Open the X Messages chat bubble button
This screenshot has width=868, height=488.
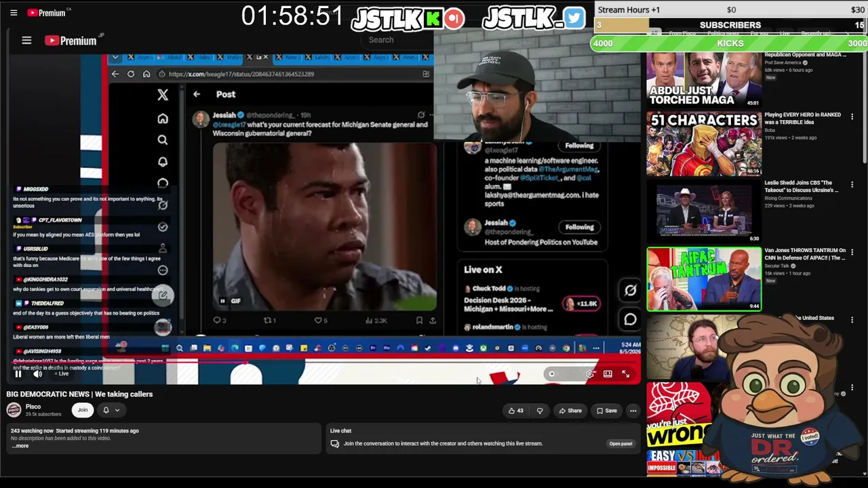coord(630,319)
